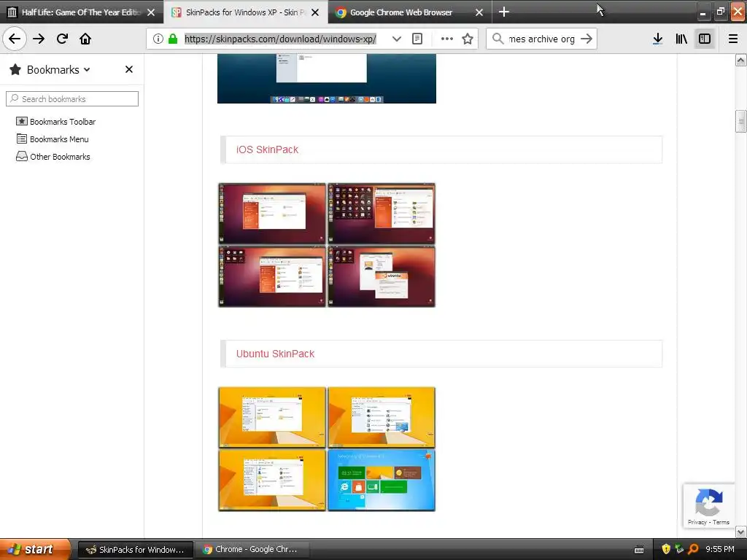Open the Mac-style dock screenshot thumbnail
The image size is (747, 560).
326,79
